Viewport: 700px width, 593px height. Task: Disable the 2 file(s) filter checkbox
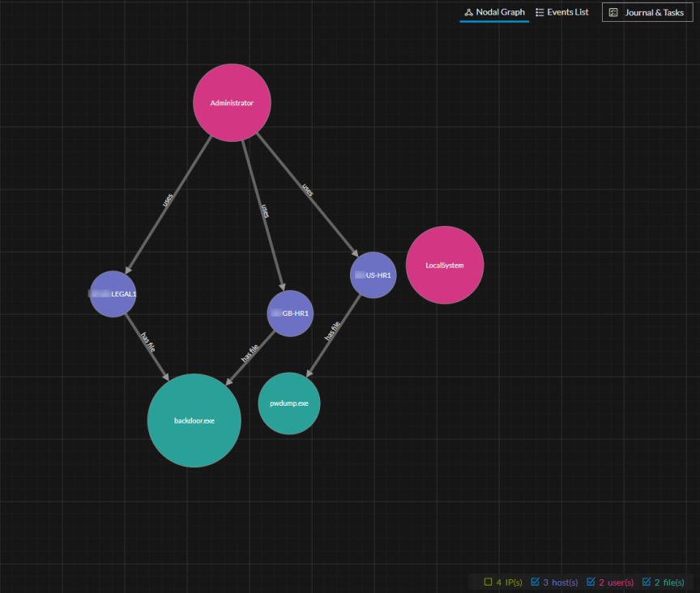(x=647, y=582)
